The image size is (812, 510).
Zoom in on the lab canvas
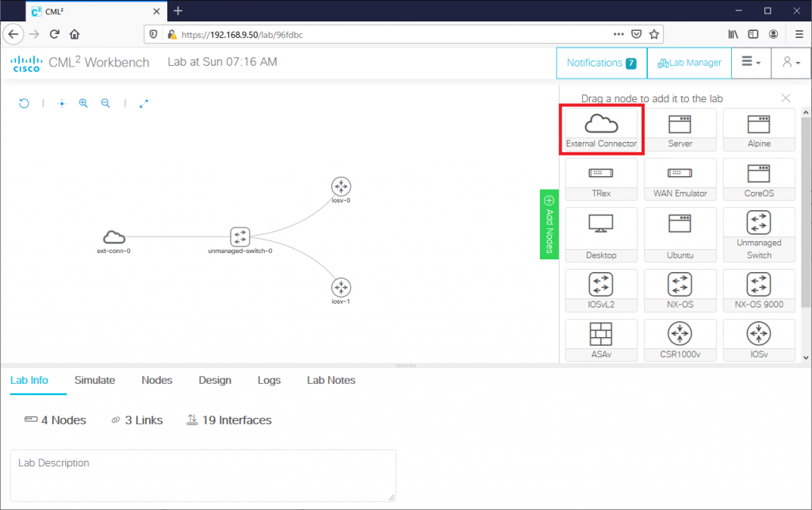click(x=83, y=103)
